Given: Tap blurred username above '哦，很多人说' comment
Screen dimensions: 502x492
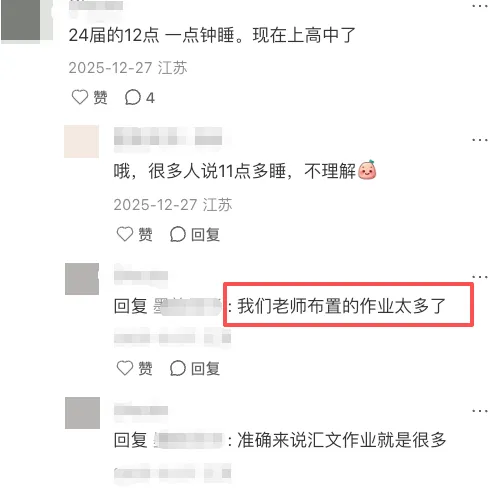Looking at the screenshot, I should point(168,137).
